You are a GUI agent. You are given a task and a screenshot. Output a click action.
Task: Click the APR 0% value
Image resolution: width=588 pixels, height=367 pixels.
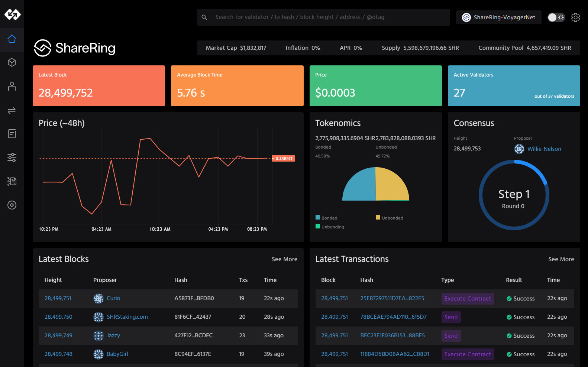point(358,48)
